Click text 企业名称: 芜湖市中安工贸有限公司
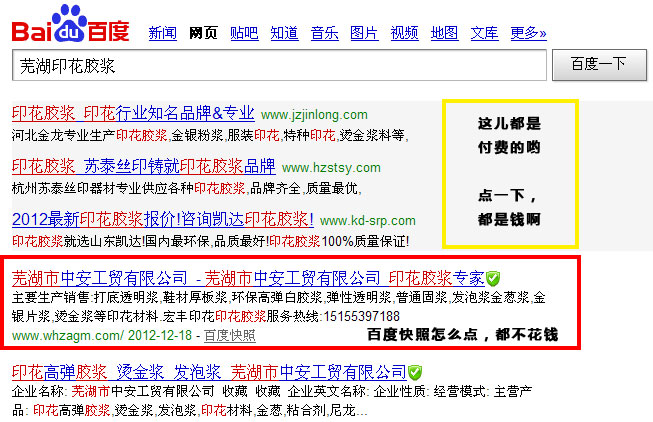653x422 pixels. click(x=113, y=391)
